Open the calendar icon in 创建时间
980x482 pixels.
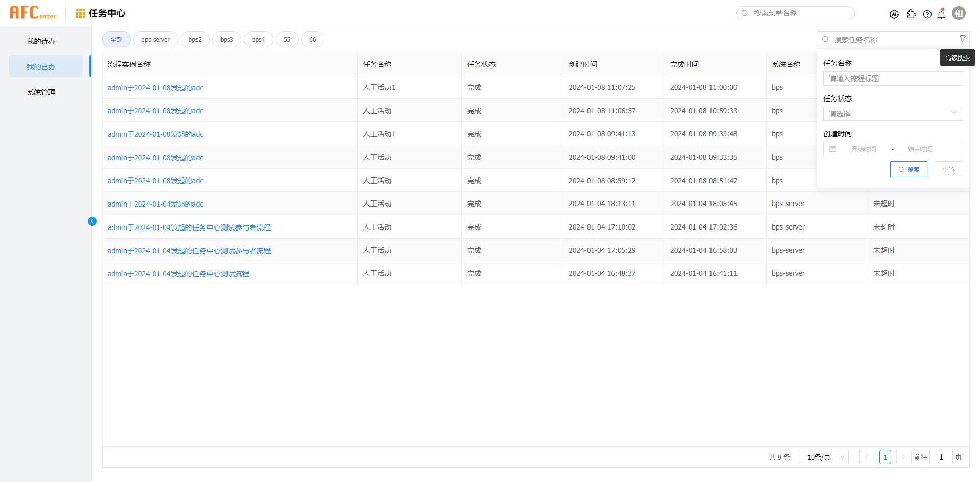(833, 148)
